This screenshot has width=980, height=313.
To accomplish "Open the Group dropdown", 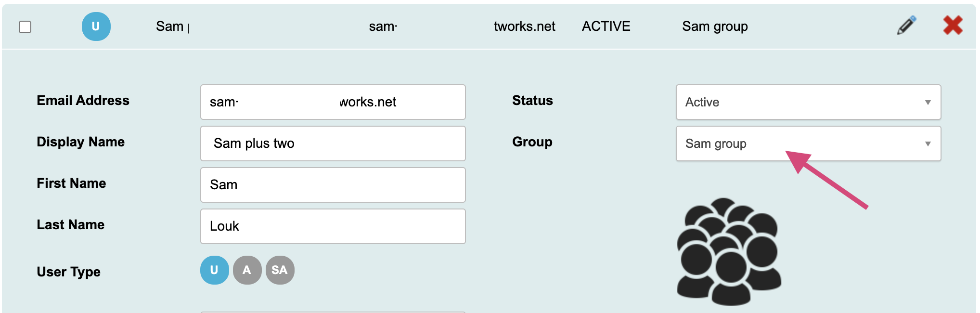I will [x=808, y=143].
